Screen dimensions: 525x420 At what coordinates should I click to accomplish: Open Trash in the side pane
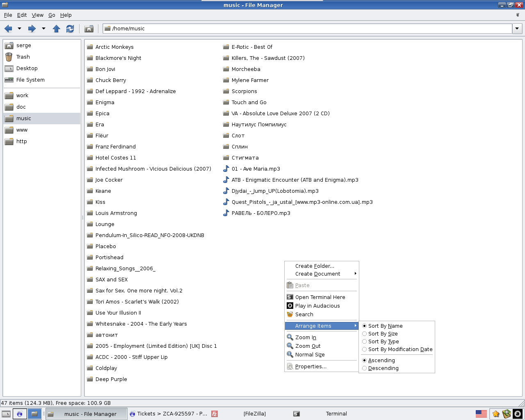pos(23,57)
